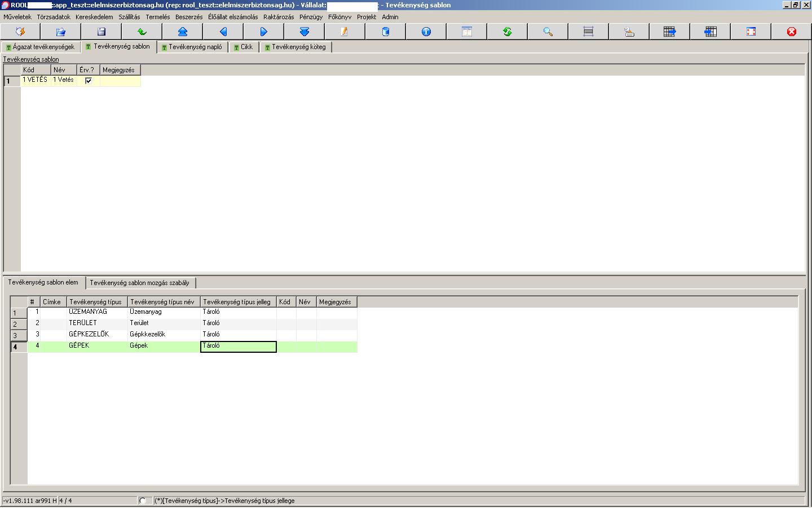Click the open folder toolbar icon
The image size is (812, 508).
[x=61, y=32]
